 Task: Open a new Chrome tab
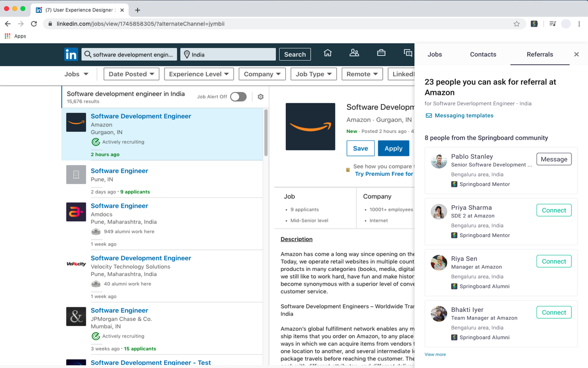tap(137, 10)
